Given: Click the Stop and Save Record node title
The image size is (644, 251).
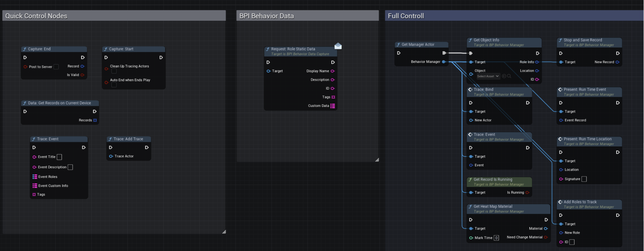Looking at the screenshot, I should (583, 40).
